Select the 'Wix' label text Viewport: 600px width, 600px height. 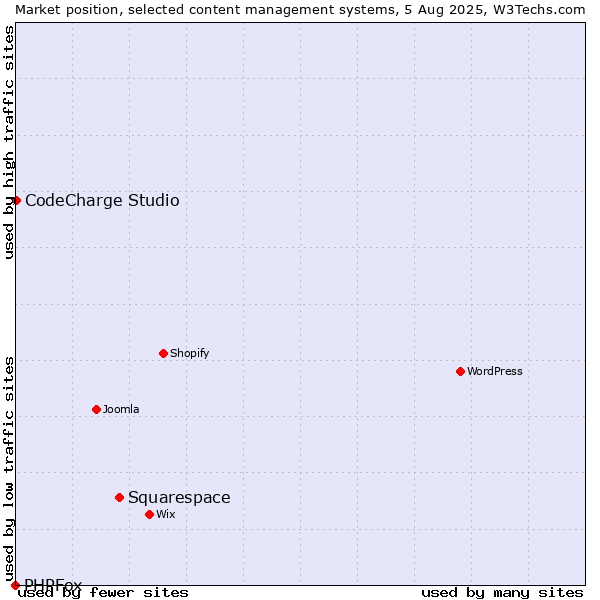pos(166,514)
